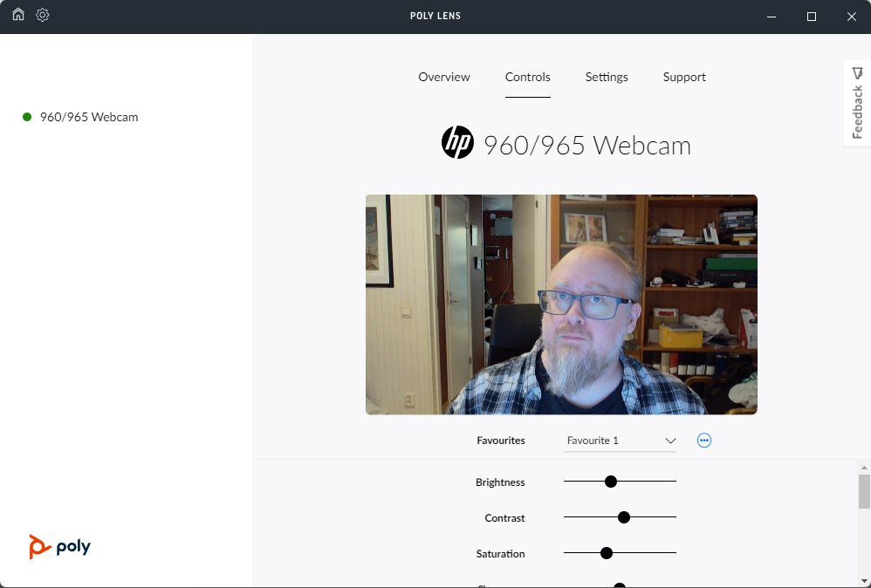Open the Support tab

684,77
